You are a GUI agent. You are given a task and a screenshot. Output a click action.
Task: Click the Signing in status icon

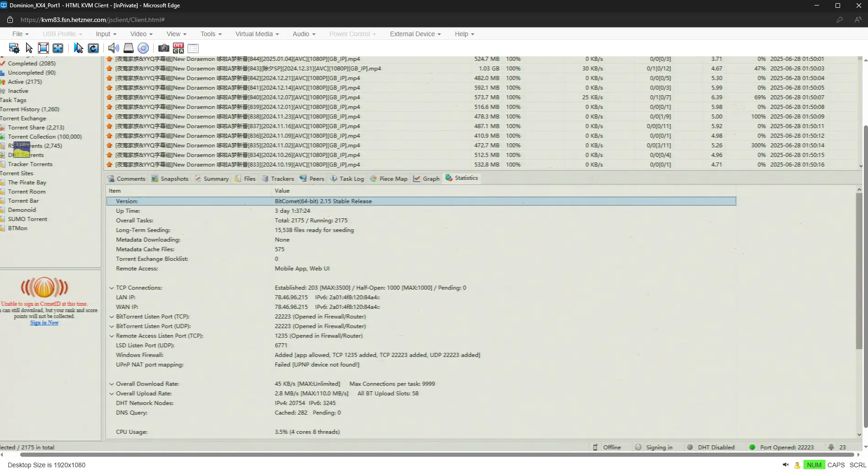pos(638,447)
